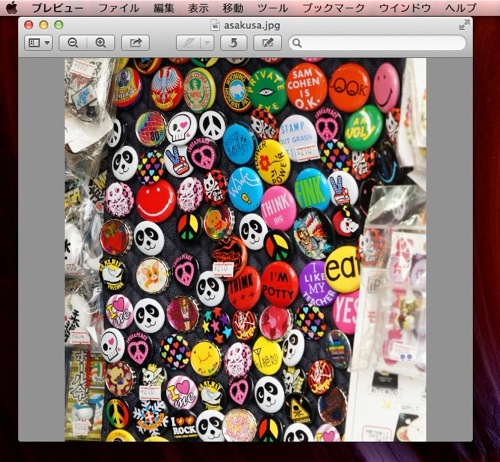500x462 pixels.
Task: Open the ブックマーク menu
Action: point(334,8)
